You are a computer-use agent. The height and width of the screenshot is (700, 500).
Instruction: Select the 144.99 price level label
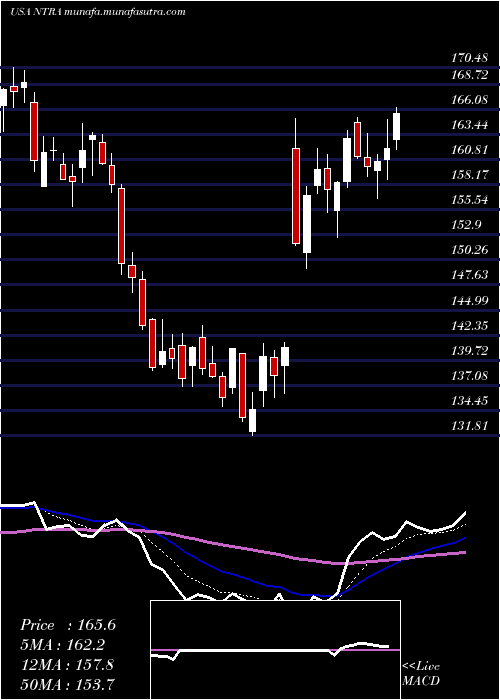tap(469, 301)
